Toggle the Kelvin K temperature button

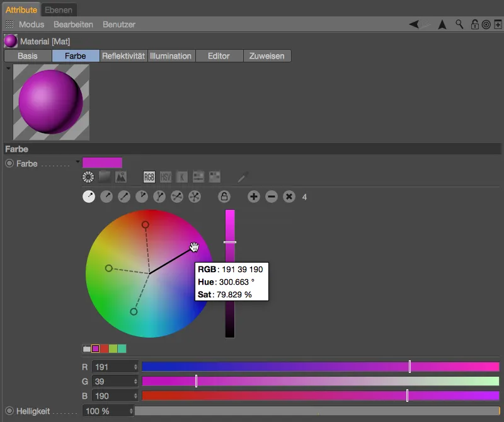coord(182,177)
